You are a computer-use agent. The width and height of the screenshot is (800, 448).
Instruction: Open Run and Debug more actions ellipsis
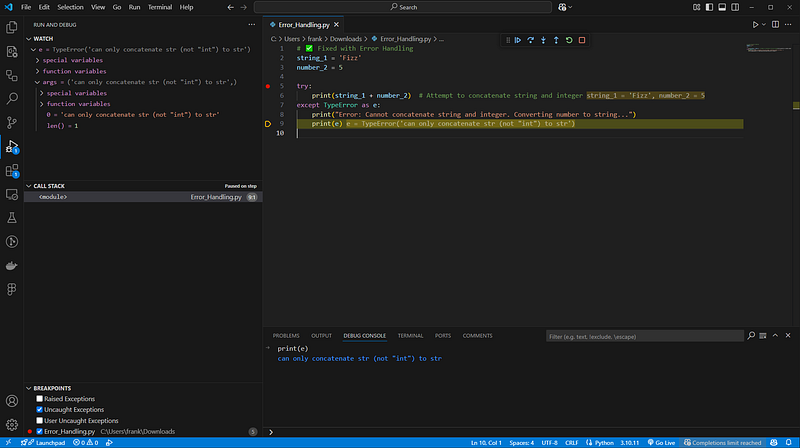pos(252,24)
